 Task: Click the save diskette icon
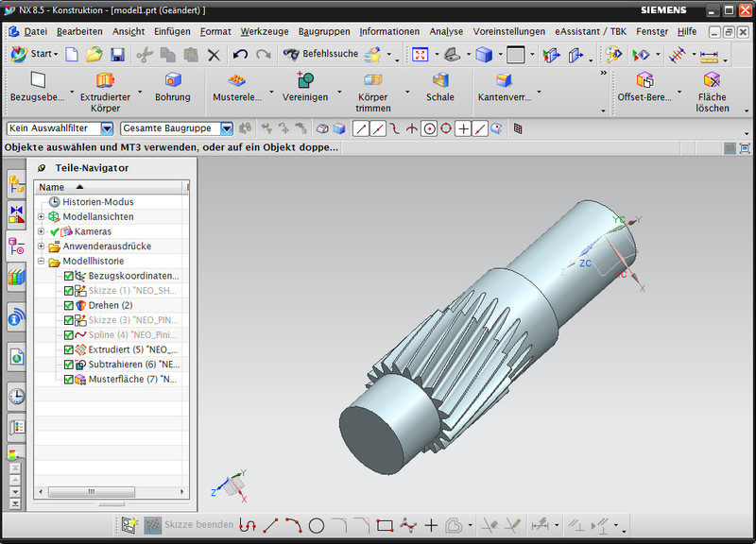(x=118, y=55)
